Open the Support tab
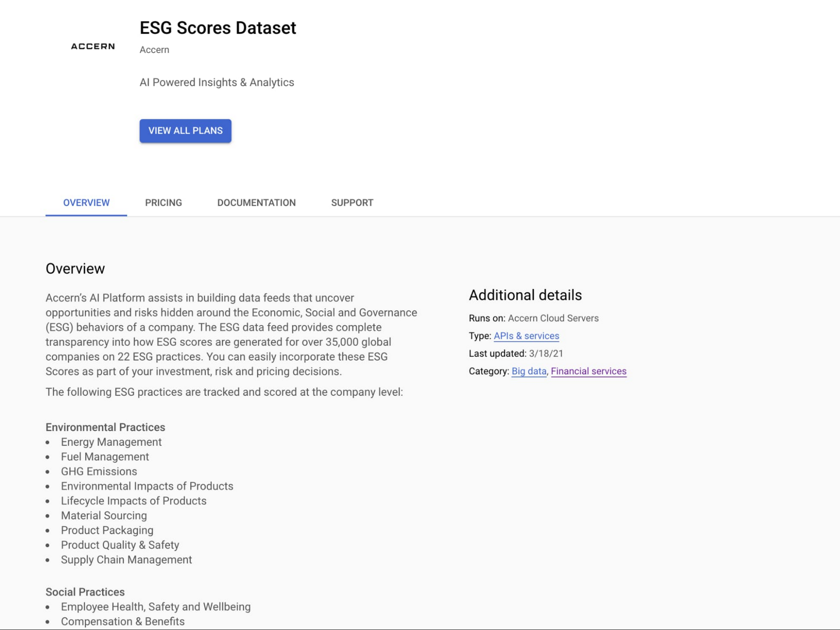The width and height of the screenshot is (840, 630). (x=352, y=203)
